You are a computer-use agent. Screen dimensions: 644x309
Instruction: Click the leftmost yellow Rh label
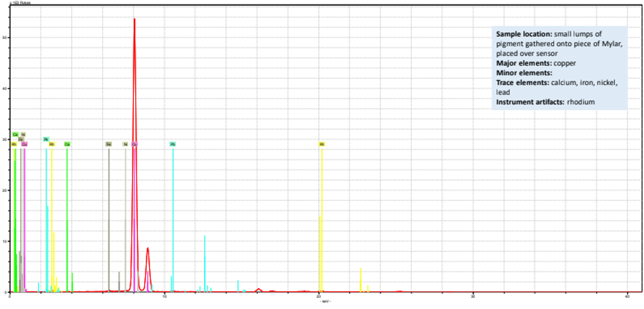(14, 144)
